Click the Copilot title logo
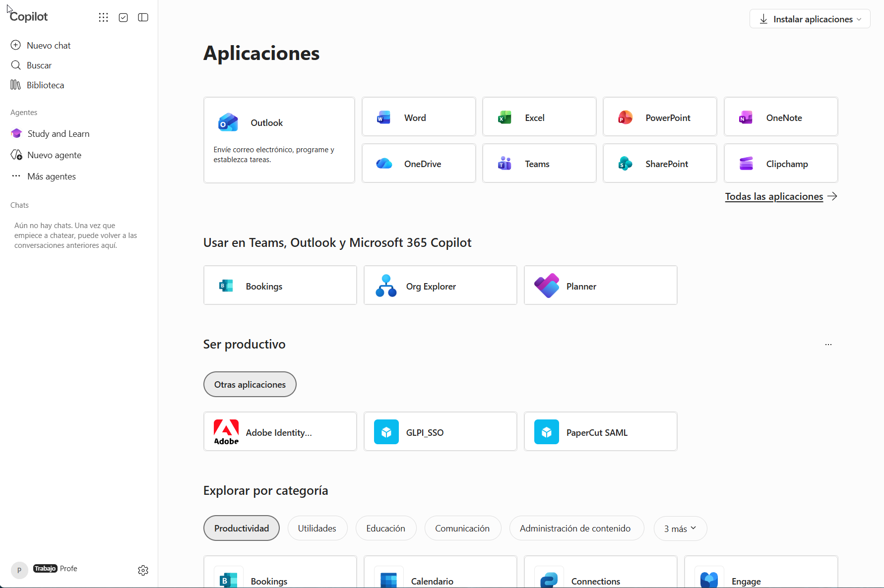The image size is (884, 588). [x=29, y=16]
